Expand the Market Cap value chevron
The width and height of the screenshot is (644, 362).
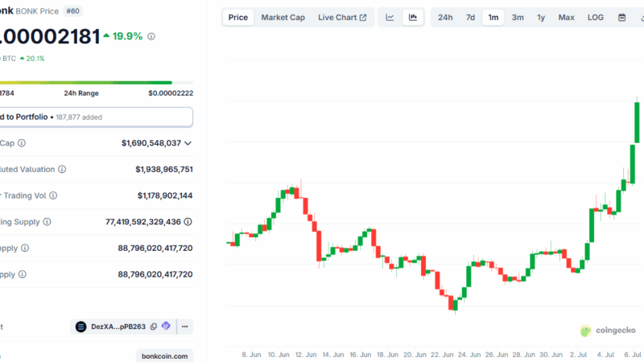pos(188,143)
